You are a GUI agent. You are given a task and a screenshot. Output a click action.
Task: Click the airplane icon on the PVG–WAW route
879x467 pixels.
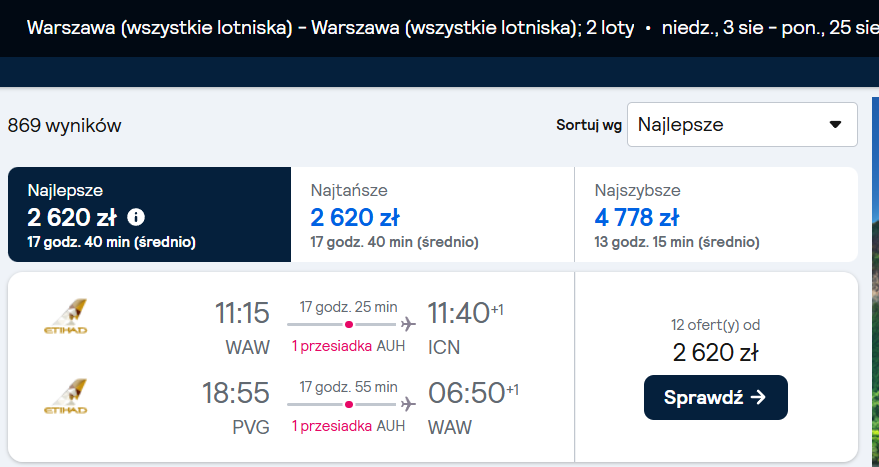click(408, 404)
